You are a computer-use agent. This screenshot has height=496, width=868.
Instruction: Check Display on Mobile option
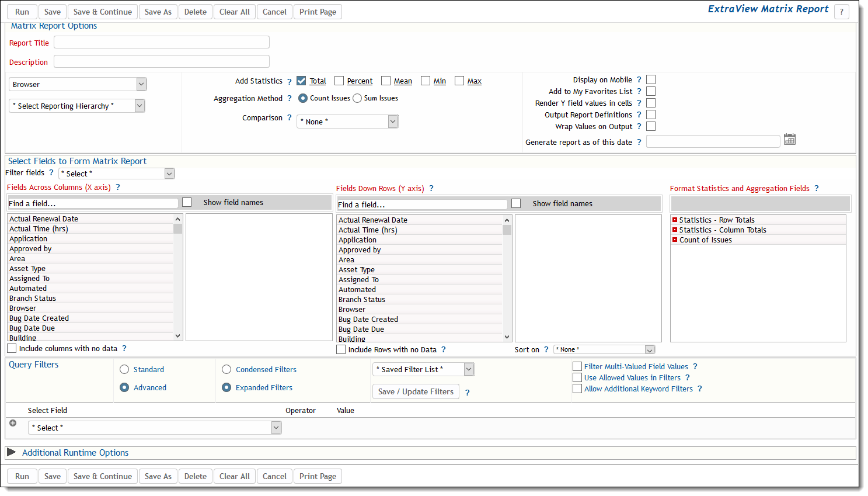click(651, 79)
